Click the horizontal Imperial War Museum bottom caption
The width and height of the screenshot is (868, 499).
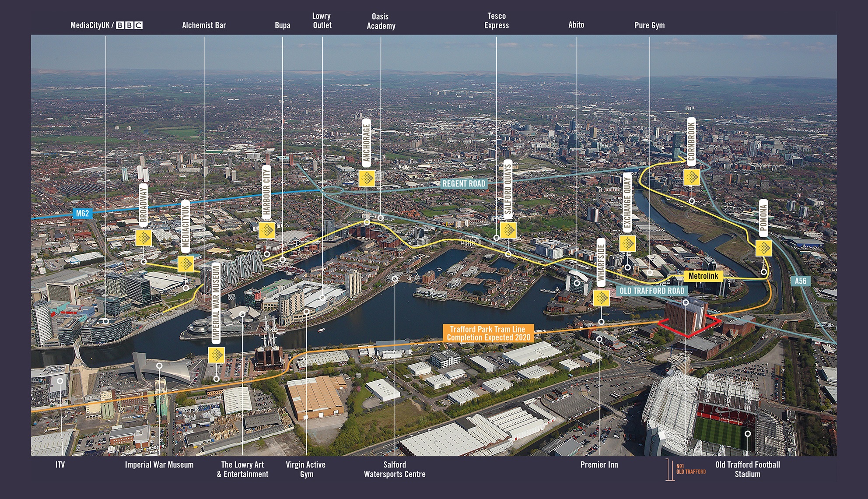[x=159, y=465]
